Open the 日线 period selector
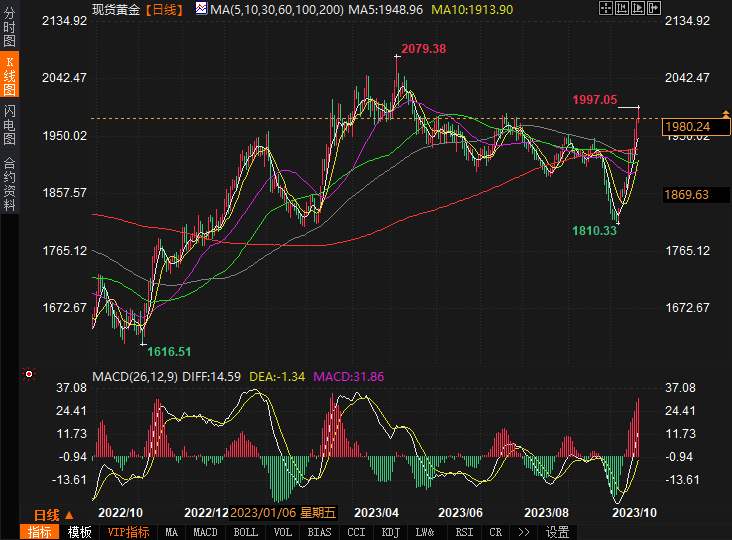732x540 pixels. [48, 515]
